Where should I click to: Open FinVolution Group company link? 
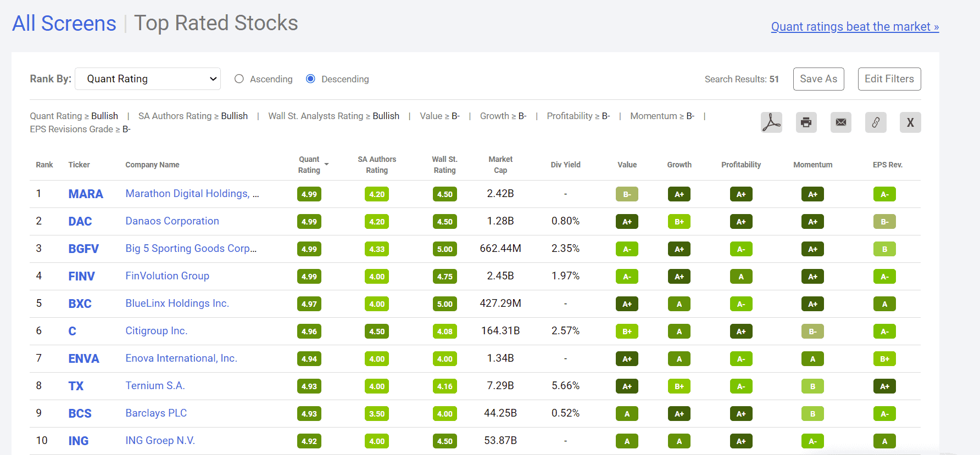point(167,276)
